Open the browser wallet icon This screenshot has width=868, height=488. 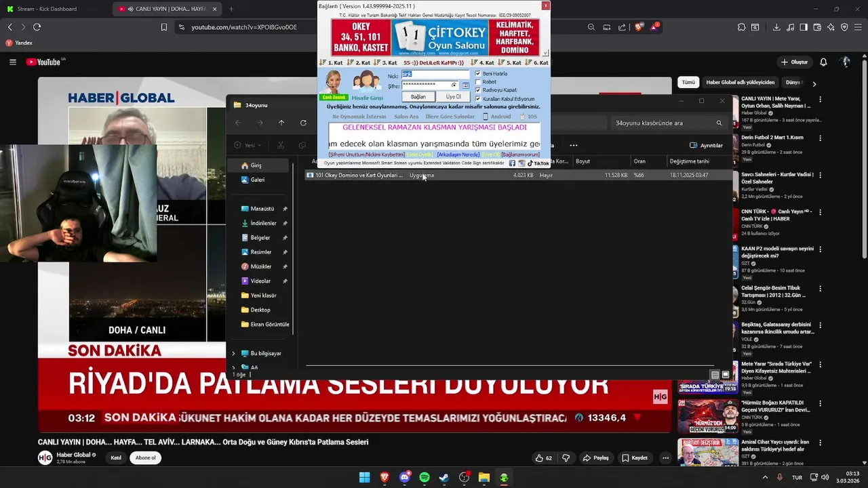point(817,27)
